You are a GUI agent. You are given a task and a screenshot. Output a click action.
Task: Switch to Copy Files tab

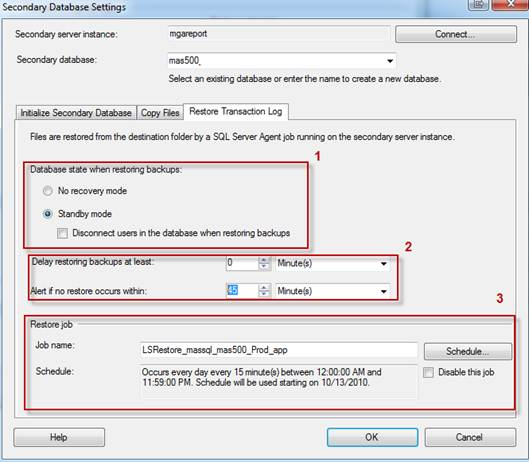160,113
